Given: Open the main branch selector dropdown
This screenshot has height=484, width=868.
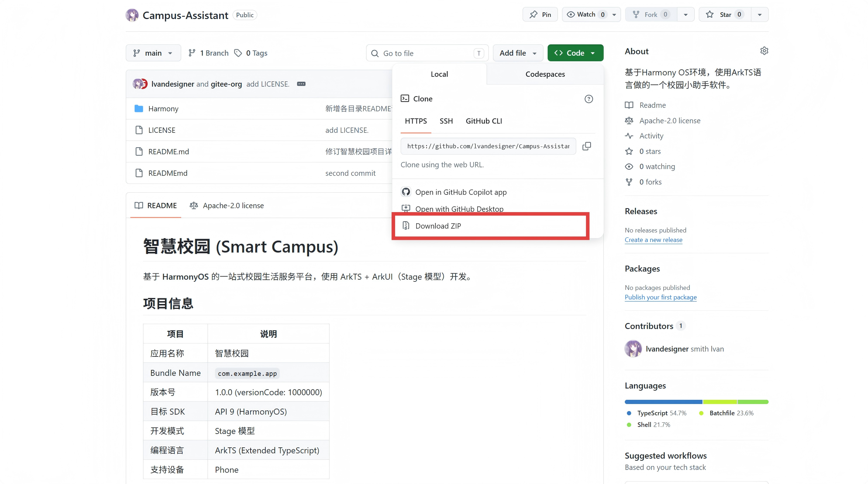Looking at the screenshot, I should tap(153, 53).
